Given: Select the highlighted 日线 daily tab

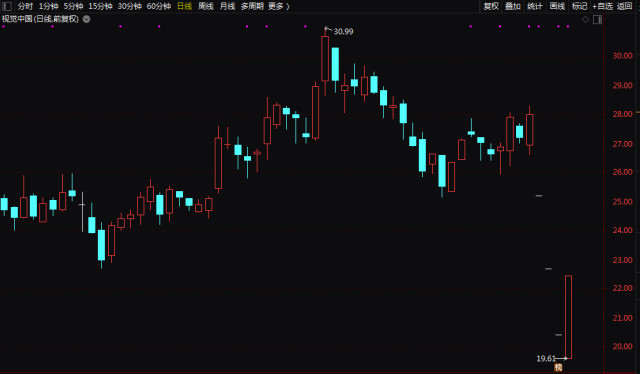Looking at the screenshot, I should click(184, 6).
